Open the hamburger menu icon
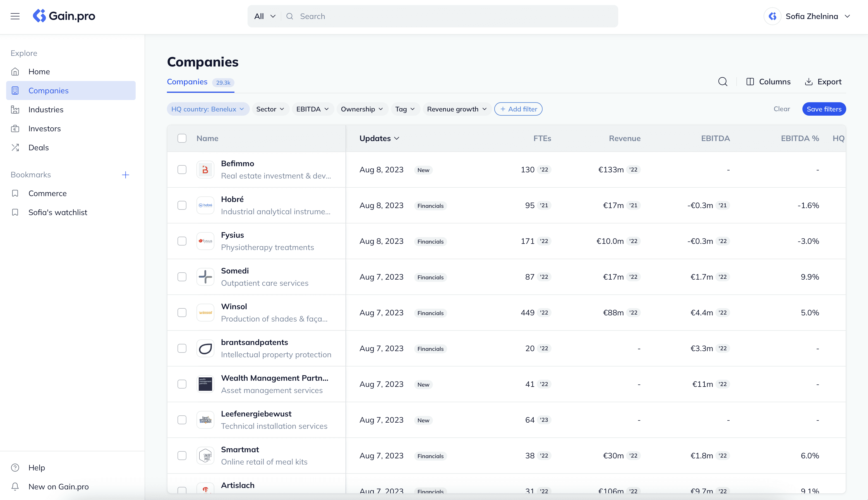 coord(15,16)
